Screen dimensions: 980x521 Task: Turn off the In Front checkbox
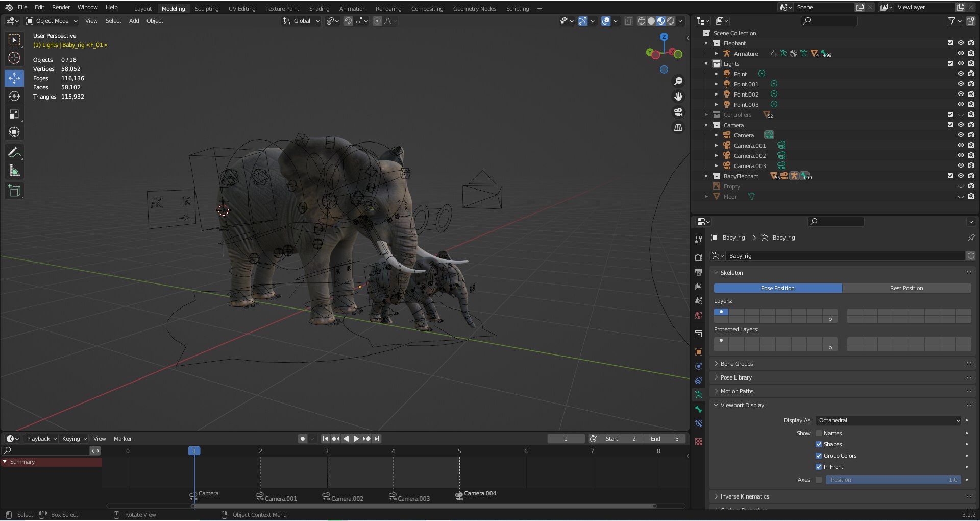coord(819,467)
